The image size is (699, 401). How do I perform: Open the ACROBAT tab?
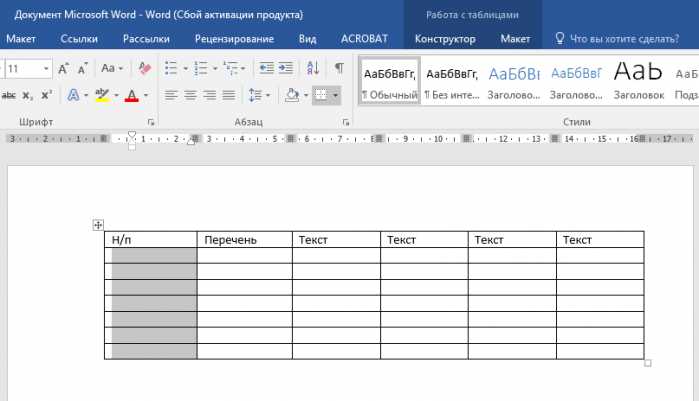click(364, 39)
